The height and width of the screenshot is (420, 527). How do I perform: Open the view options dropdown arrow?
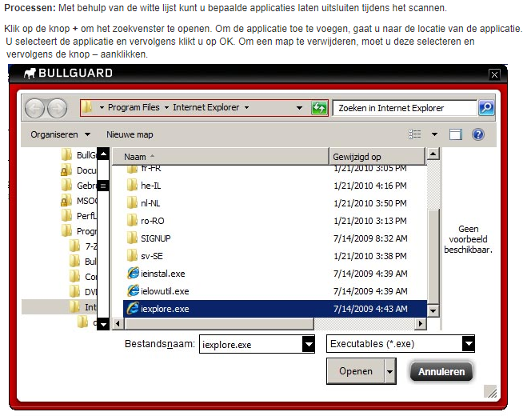pos(434,134)
